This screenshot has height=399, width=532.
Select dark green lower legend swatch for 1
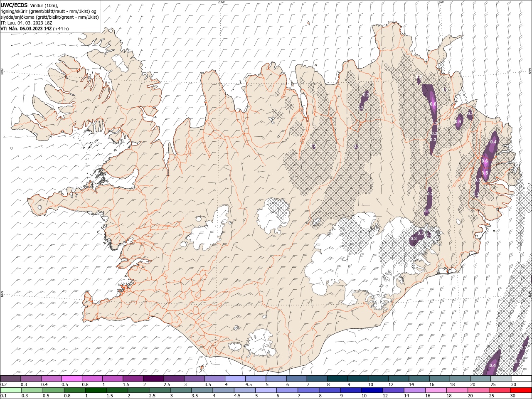[96, 390]
